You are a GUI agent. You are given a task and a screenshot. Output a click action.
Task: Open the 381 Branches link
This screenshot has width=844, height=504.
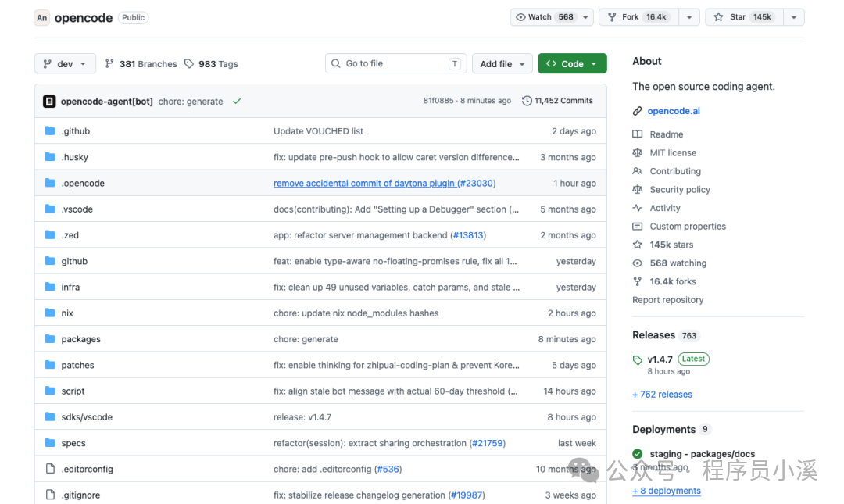click(141, 63)
